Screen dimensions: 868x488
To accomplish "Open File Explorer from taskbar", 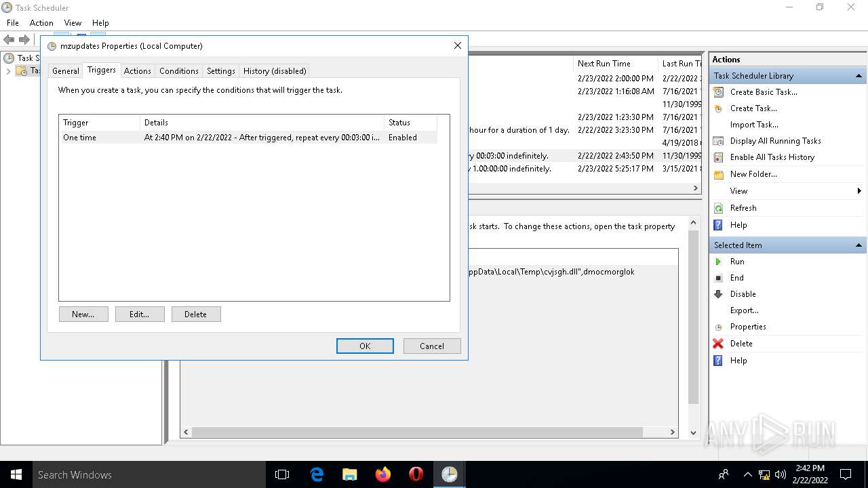I will click(349, 474).
